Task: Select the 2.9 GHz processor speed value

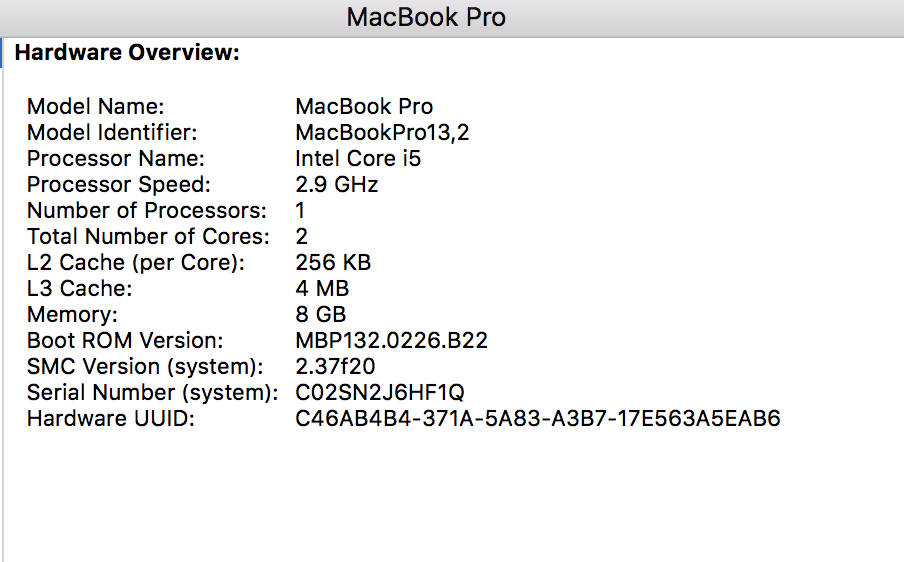Action: 337,184
